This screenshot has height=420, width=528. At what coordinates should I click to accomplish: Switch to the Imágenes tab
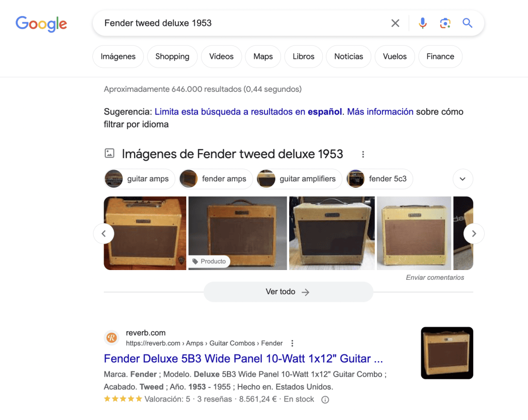click(118, 57)
